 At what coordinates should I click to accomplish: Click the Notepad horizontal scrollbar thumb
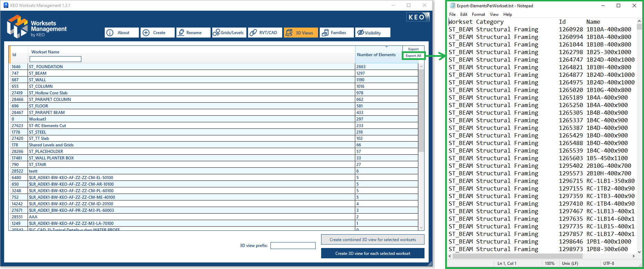pos(518,256)
